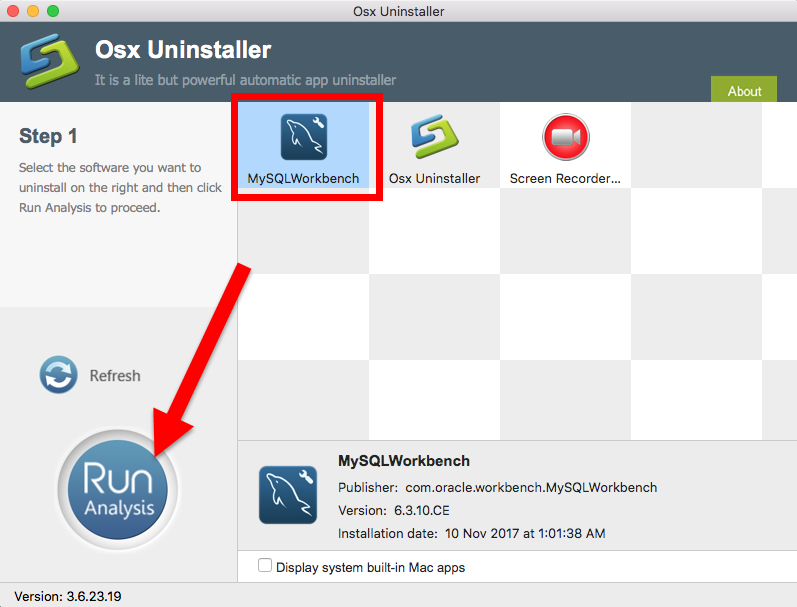Select the Screen Recorder red camera icon
This screenshot has width=797, height=607.
coord(565,137)
